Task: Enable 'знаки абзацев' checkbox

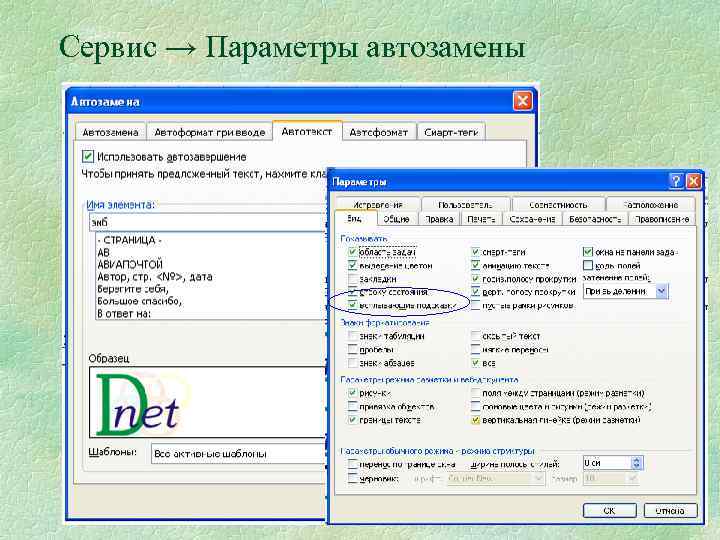Action: 352,363
